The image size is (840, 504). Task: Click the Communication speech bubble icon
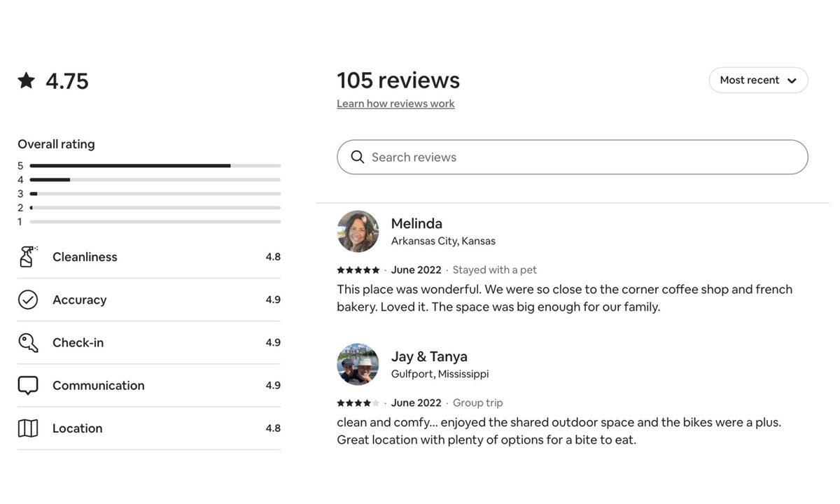[x=27, y=386]
